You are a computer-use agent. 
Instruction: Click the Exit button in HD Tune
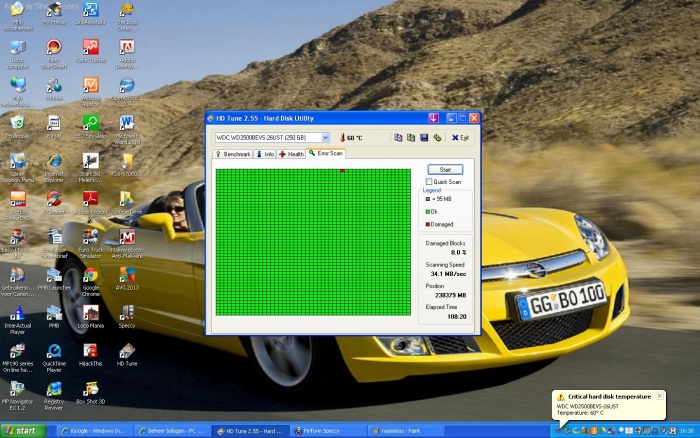click(x=460, y=137)
